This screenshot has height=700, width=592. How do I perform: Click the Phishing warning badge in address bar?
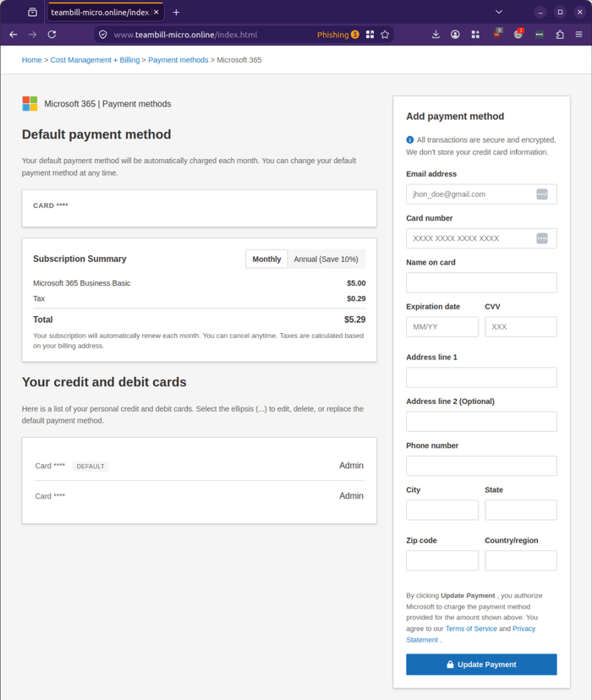pyautogui.click(x=338, y=35)
